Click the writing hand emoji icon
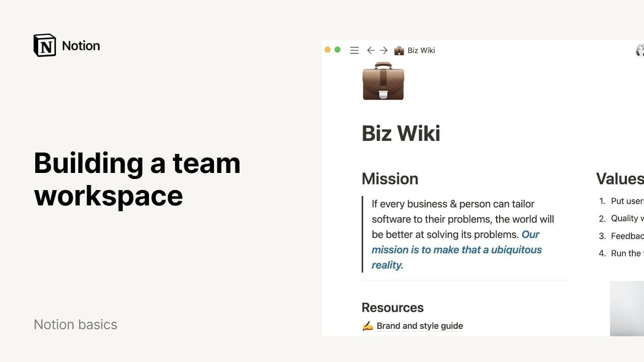 (368, 326)
